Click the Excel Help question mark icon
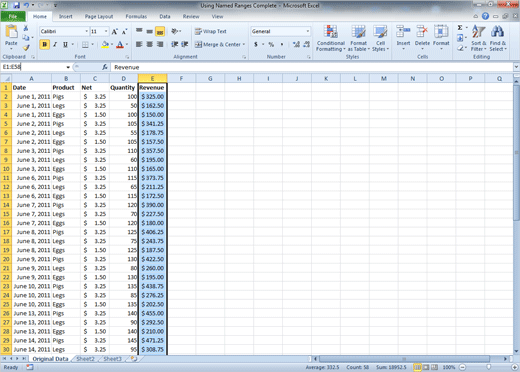Screen dimensions: 520x372 click(485, 16)
